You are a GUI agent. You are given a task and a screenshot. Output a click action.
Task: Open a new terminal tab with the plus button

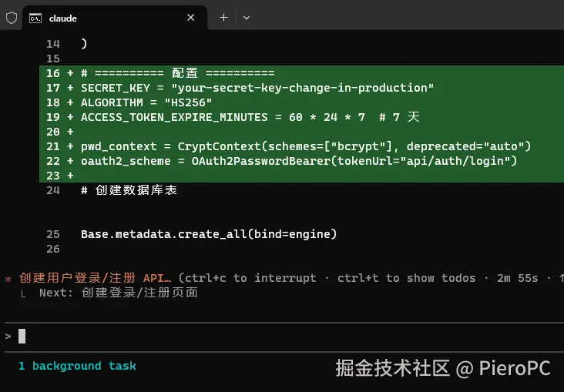point(223,18)
